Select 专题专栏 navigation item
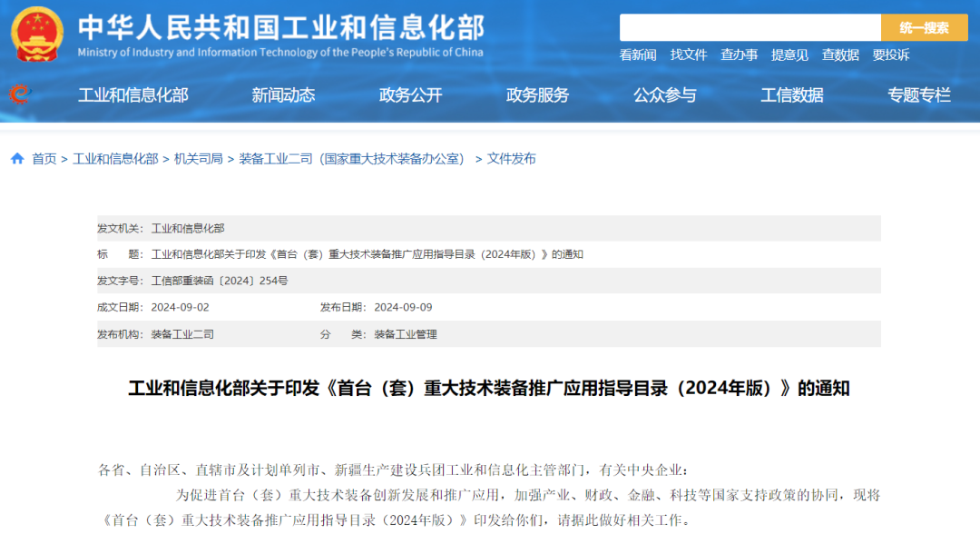This screenshot has height=534, width=980. point(918,95)
